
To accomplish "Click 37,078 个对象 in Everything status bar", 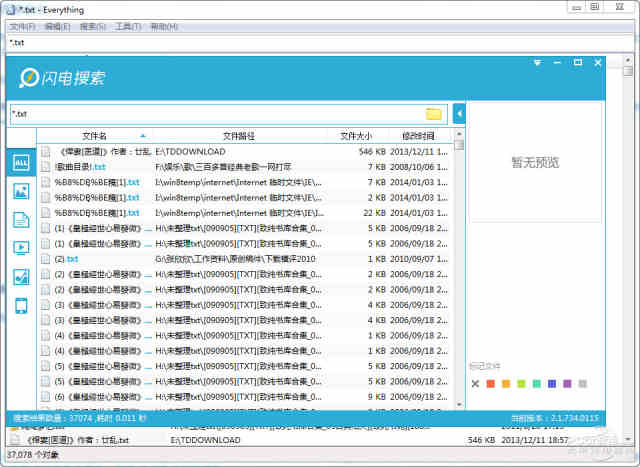I will [x=33, y=454].
